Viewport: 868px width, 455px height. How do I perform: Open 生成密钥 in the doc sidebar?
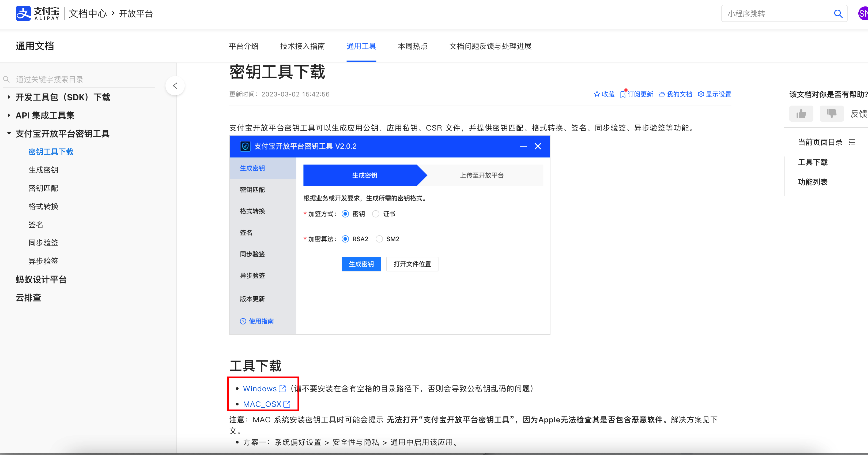43,170
